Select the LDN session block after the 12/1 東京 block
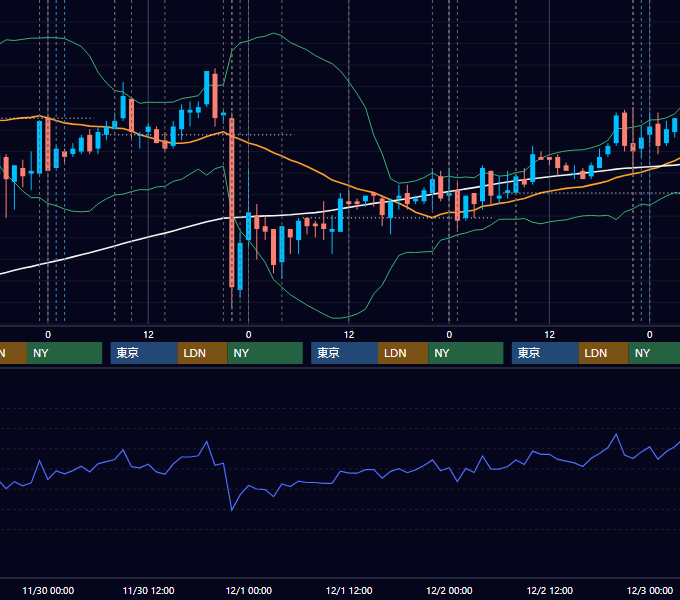The height and width of the screenshot is (600, 680). 403,353
